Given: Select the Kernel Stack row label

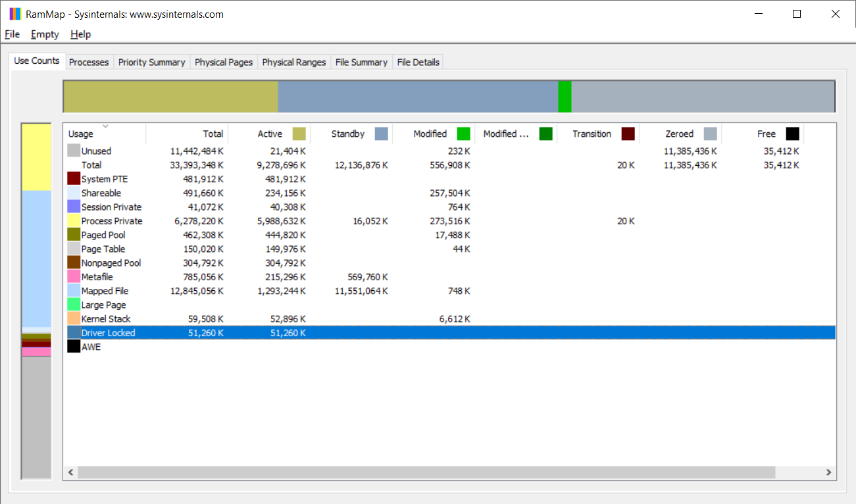Looking at the screenshot, I should click(x=106, y=318).
